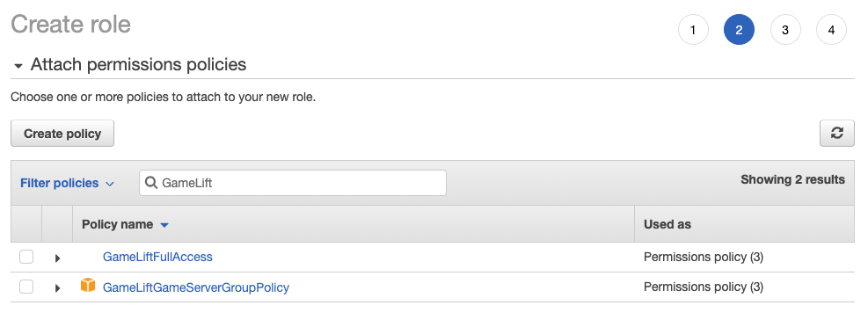Click the Create policy button

[62, 134]
